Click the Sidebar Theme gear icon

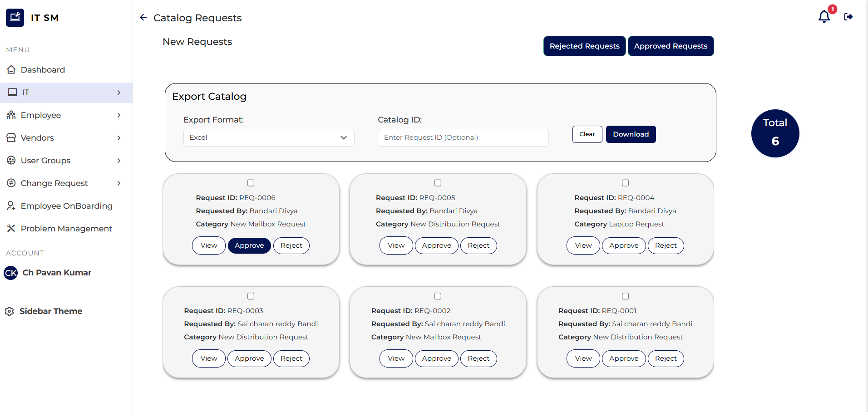point(10,311)
